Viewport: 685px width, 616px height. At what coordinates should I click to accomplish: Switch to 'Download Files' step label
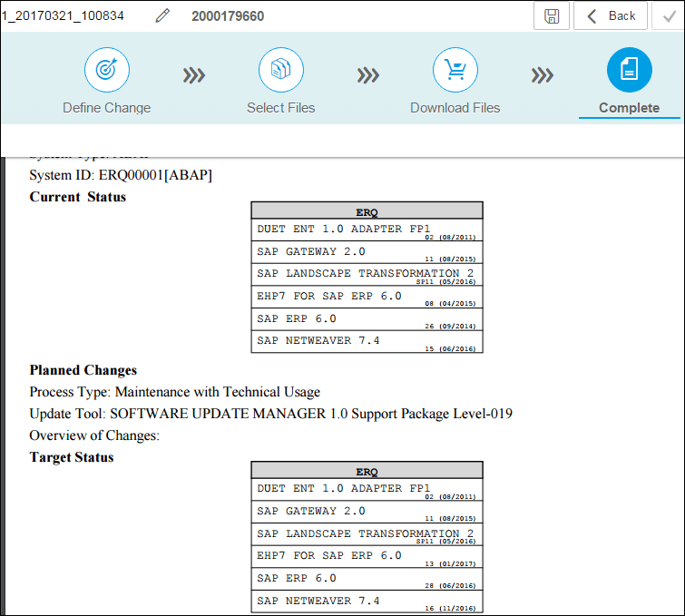coord(455,108)
